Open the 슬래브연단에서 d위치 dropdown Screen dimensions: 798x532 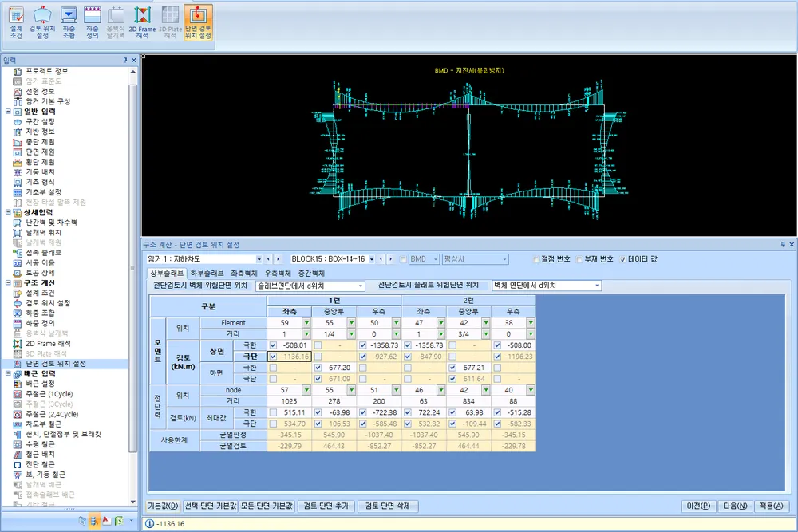click(x=361, y=286)
